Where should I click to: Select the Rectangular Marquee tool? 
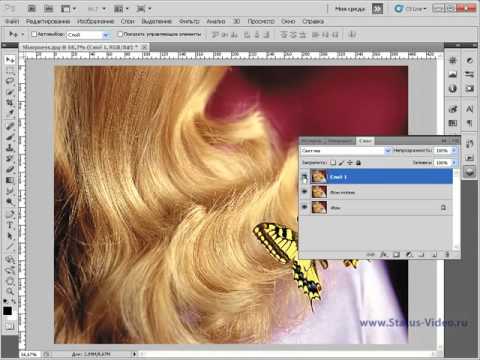tap(10, 70)
